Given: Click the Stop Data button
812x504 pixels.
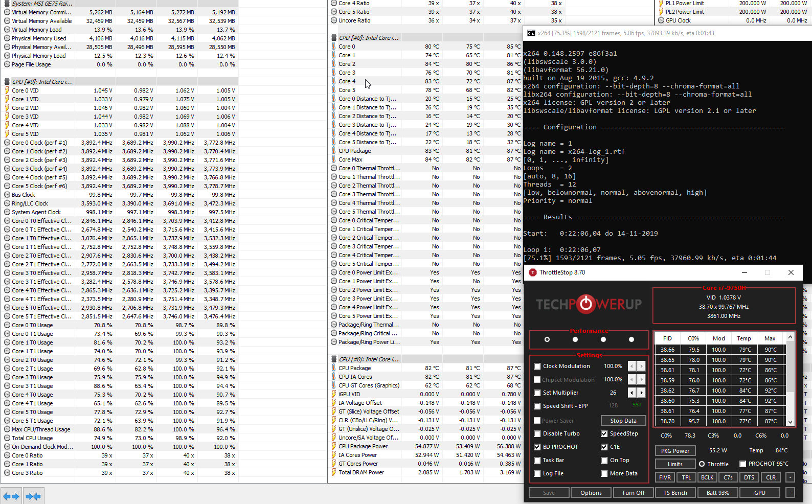Looking at the screenshot, I should click(623, 421).
